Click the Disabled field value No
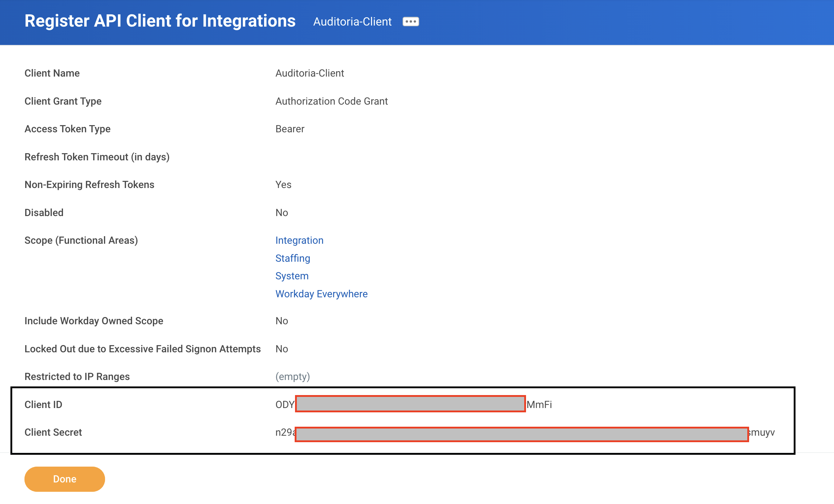Viewport: 834px width, 504px height. point(281,212)
